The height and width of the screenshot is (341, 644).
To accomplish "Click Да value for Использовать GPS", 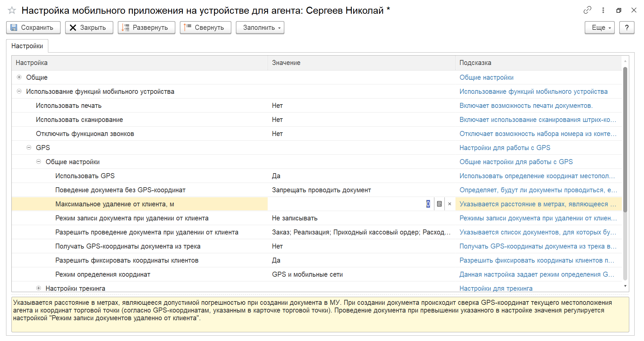I will tap(276, 176).
